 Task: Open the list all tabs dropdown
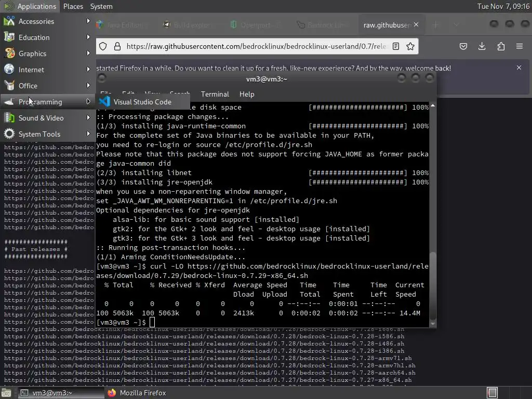coord(456,25)
